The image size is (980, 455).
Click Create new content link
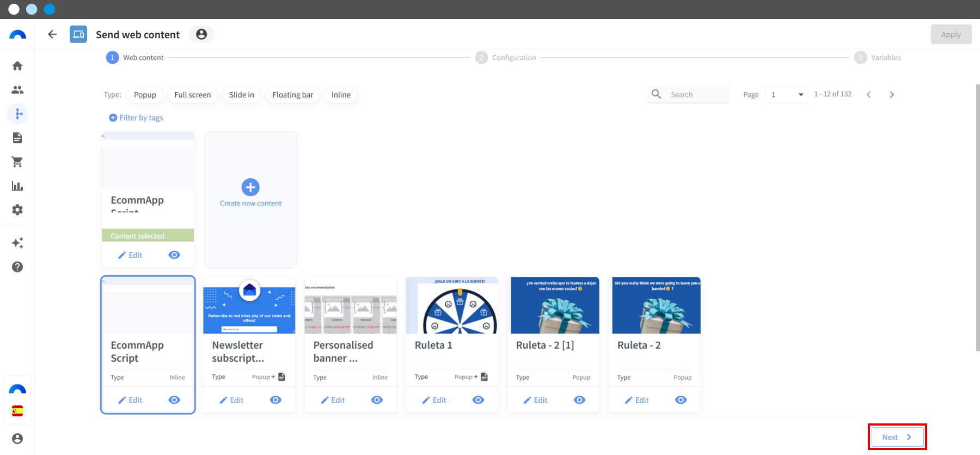(250, 203)
